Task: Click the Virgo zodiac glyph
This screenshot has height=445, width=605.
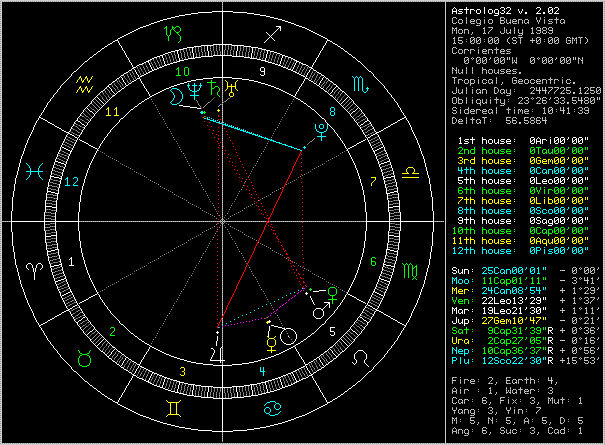Action: click(x=410, y=271)
